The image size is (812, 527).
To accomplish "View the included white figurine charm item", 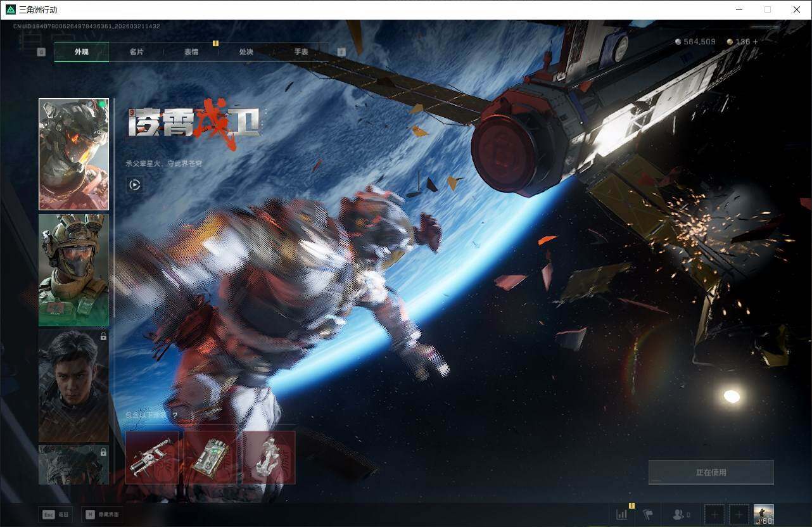I will pyautogui.click(x=269, y=457).
